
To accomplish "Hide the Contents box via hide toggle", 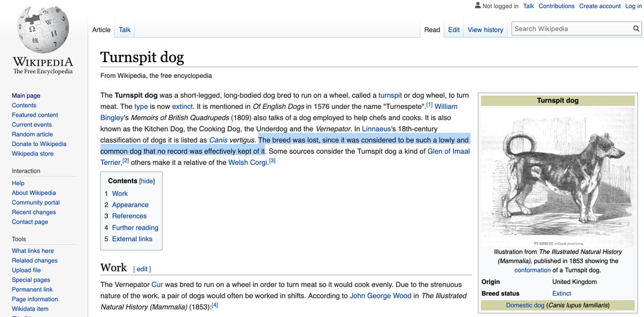I will pos(147,181).
